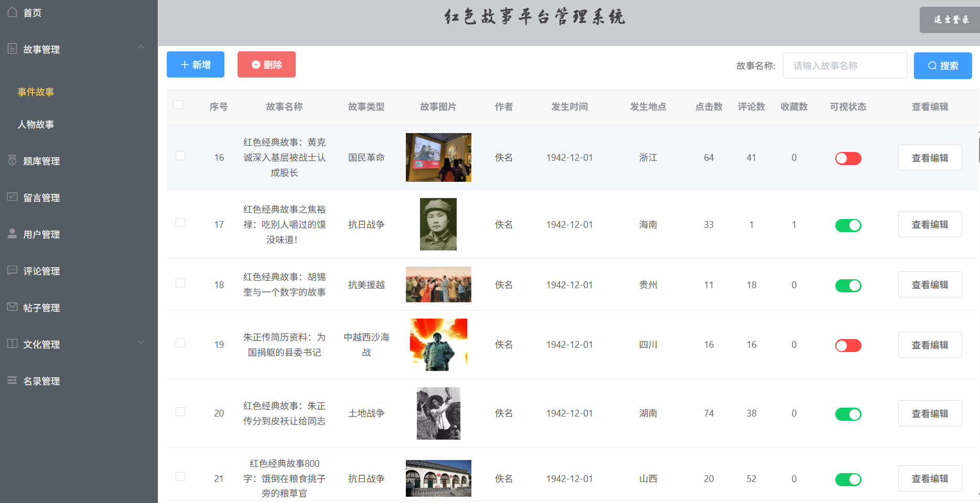
Task: Click the 可视状态 column header
Action: tap(848, 107)
